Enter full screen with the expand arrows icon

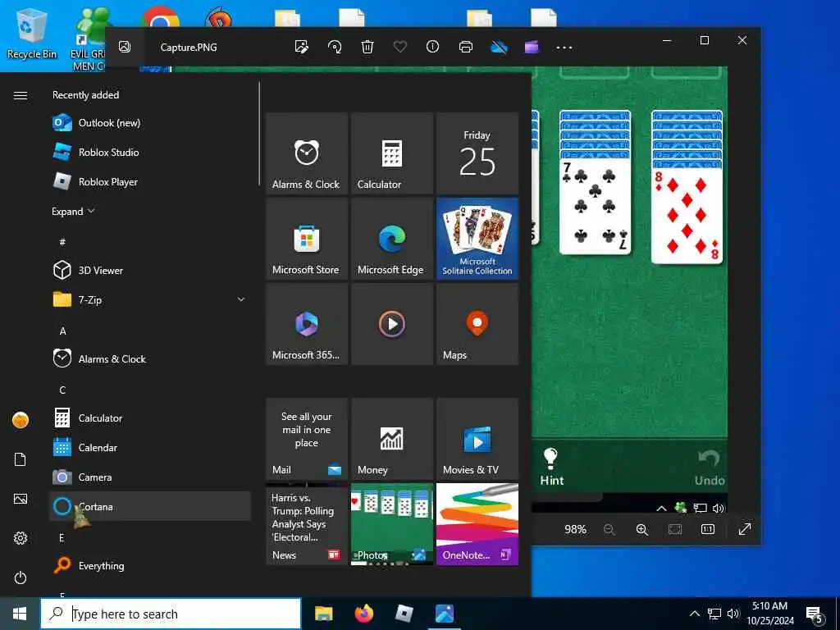tap(745, 529)
